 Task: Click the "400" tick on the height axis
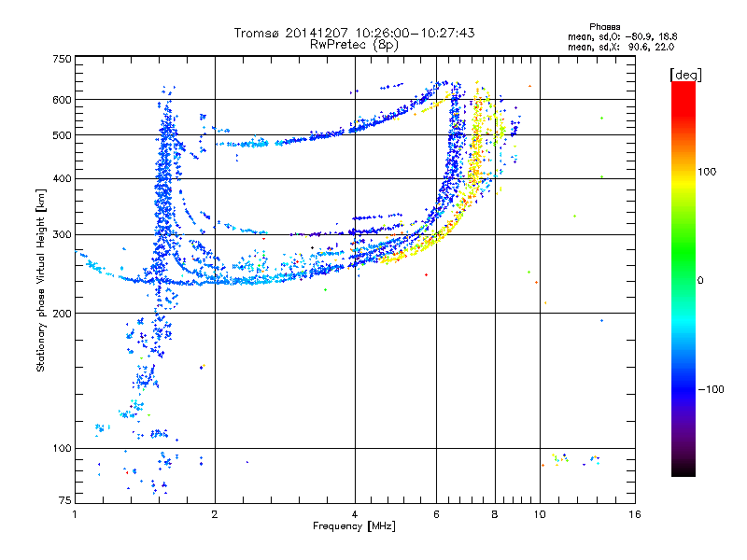click(x=63, y=178)
